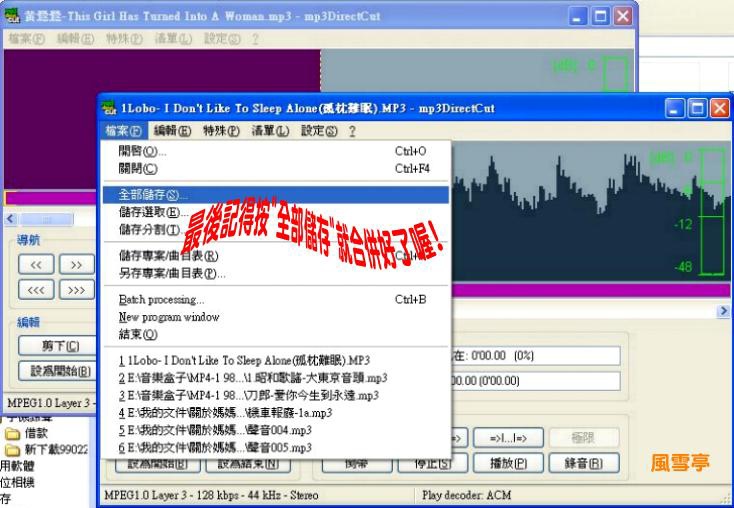Click the >>> navigation button in back window
This screenshot has height=508, width=734.
[x=77, y=290]
